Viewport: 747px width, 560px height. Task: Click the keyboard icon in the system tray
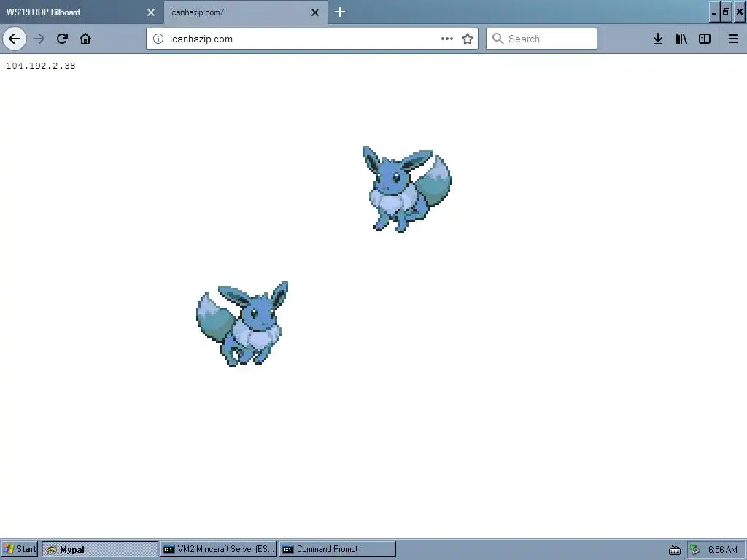675,550
